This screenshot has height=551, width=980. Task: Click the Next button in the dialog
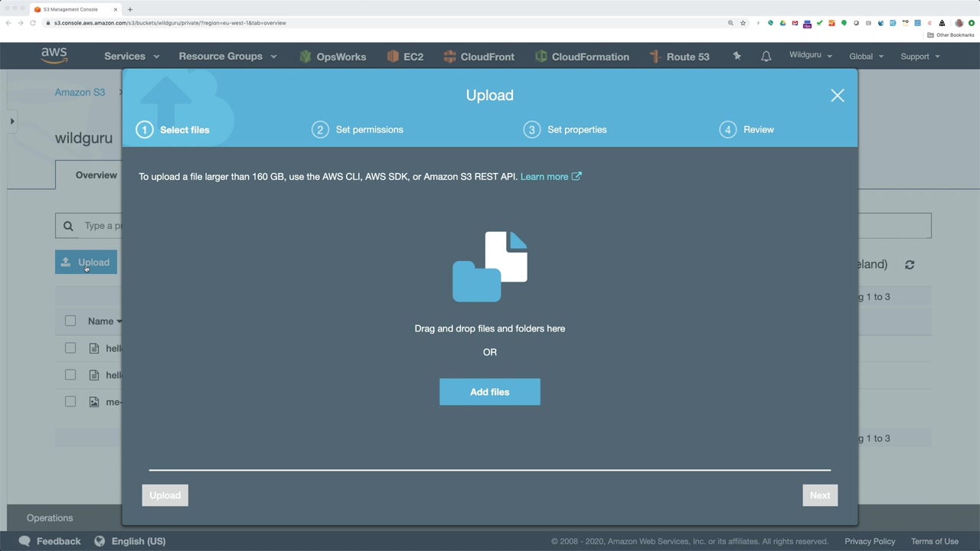click(x=820, y=495)
